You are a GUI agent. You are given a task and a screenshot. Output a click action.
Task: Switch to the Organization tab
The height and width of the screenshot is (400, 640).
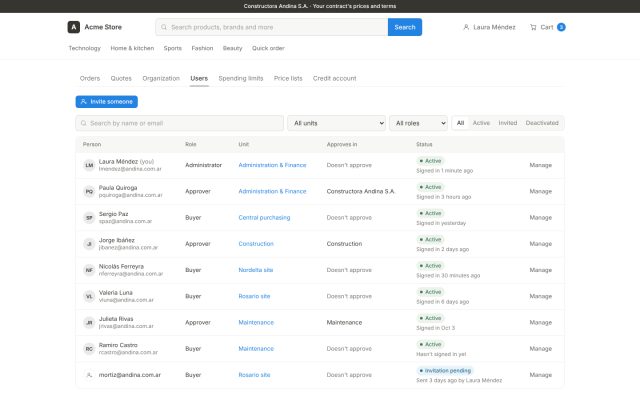coord(161,78)
